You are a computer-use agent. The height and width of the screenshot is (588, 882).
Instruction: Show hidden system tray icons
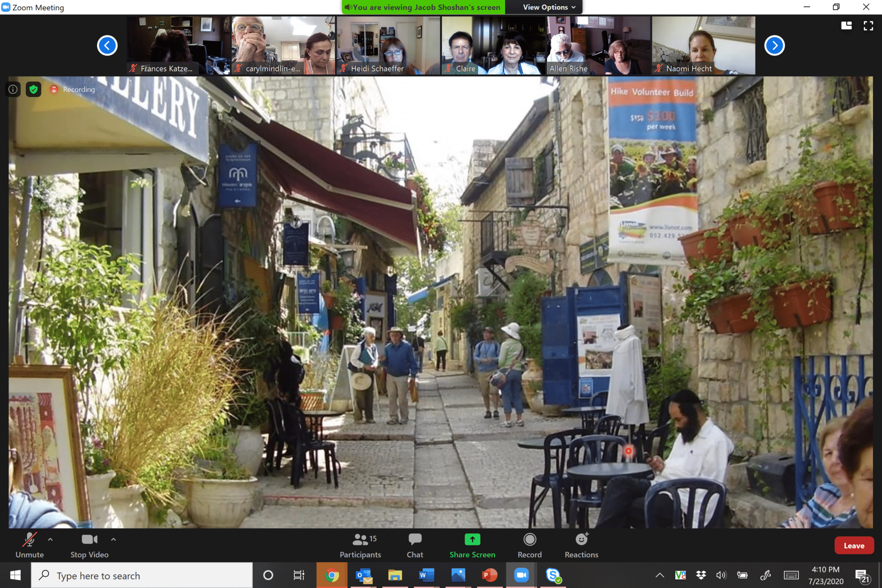tap(659, 575)
